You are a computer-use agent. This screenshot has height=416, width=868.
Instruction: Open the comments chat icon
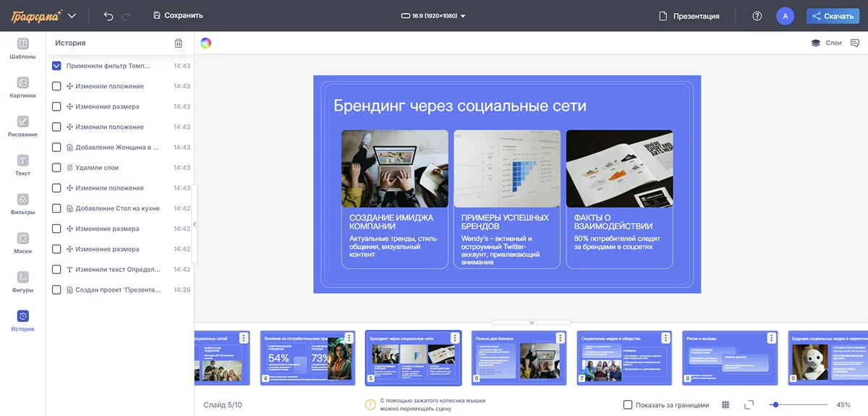tap(855, 43)
